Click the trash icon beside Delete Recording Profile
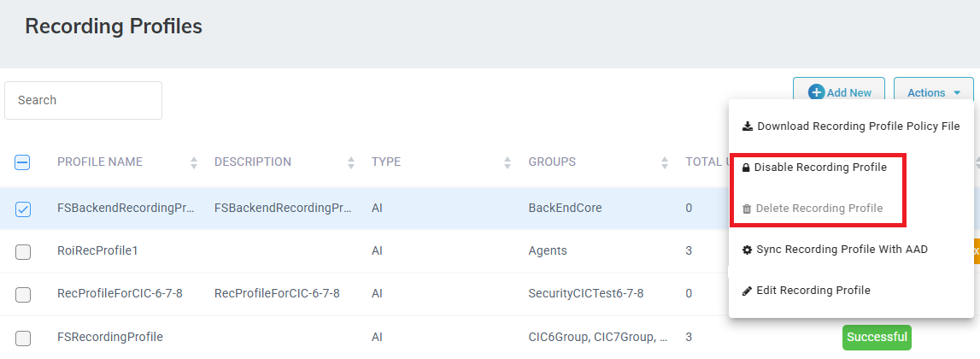This screenshot has height=359, width=980. (746, 209)
